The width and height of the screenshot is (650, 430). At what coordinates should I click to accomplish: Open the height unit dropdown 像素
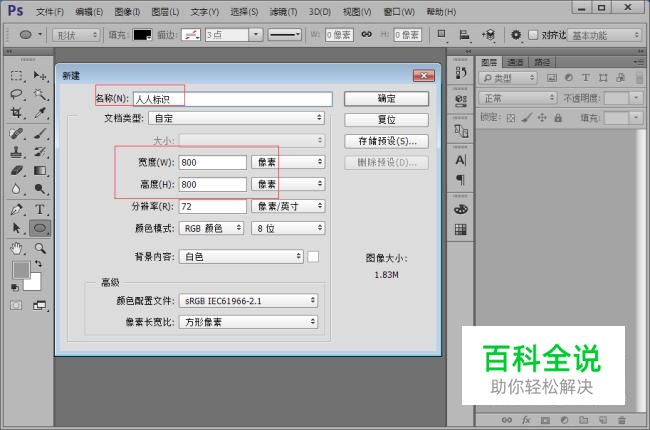coord(288,184)
